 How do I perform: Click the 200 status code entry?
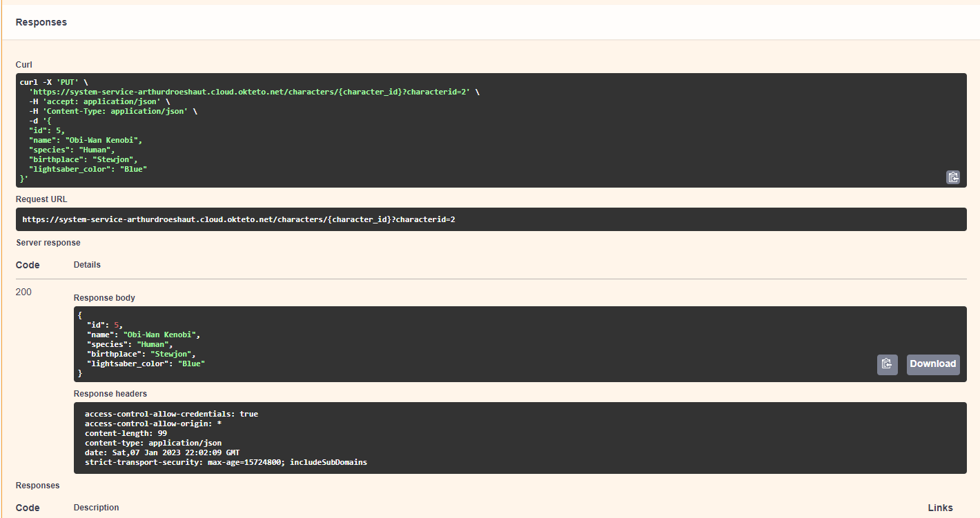coord(23,292)
